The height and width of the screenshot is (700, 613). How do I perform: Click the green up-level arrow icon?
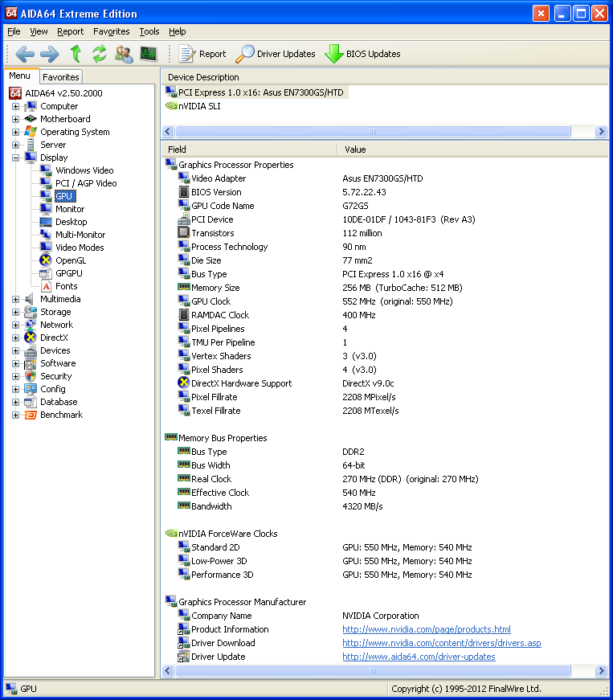click(76, 54)
